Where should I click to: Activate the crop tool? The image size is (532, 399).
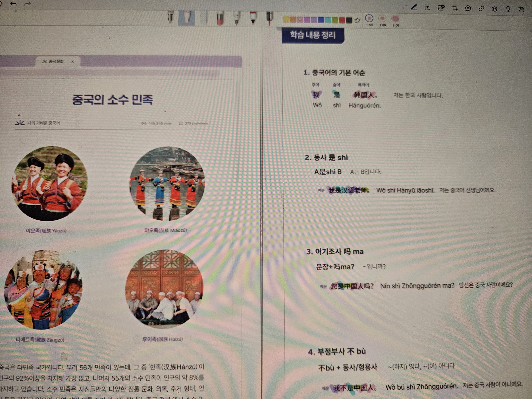[455, 8]
